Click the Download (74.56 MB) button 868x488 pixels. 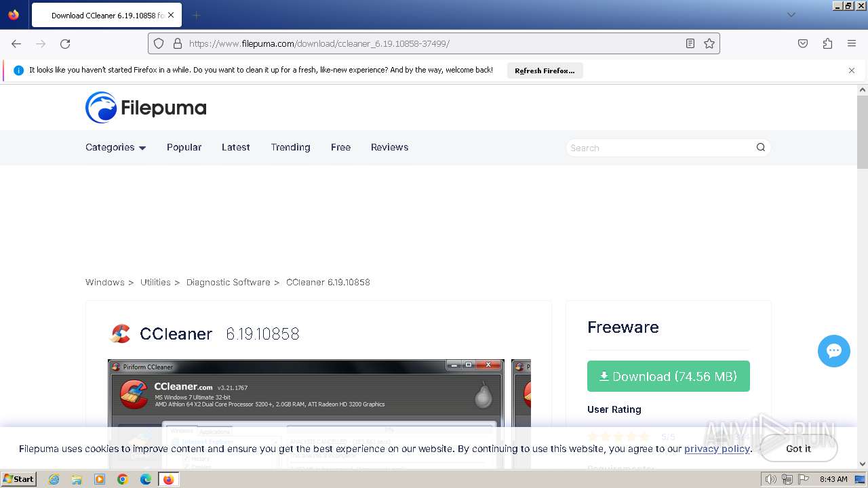(x=669, y=376)
